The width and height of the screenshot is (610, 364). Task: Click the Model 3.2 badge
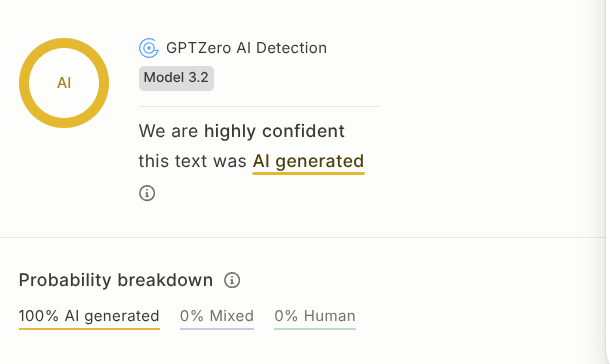(176, 78)
